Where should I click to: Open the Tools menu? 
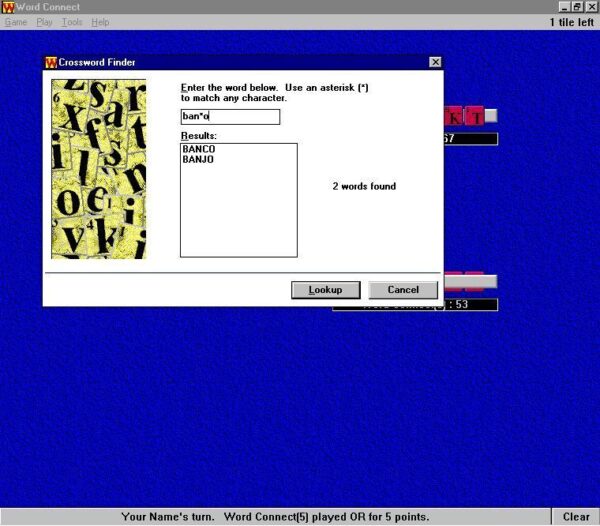[x=71, y=22]
